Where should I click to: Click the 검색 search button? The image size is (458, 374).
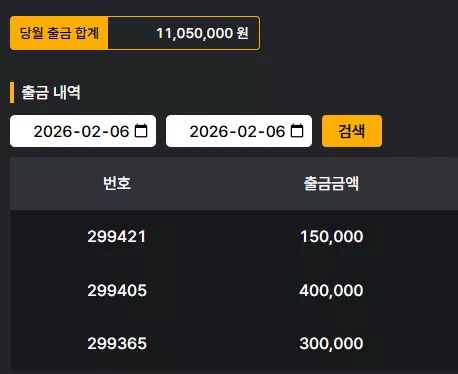click(352, 131)
